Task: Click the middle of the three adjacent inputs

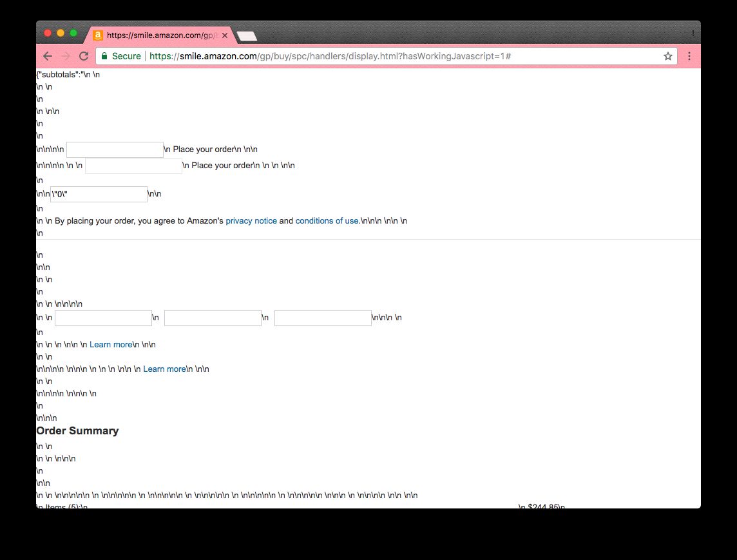Action: click(213, 318)
